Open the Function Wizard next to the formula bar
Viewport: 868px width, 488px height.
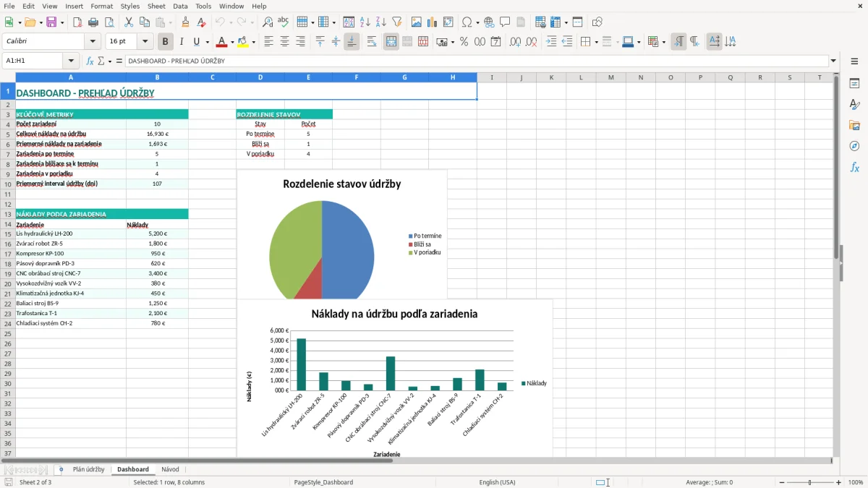point(90,61)
